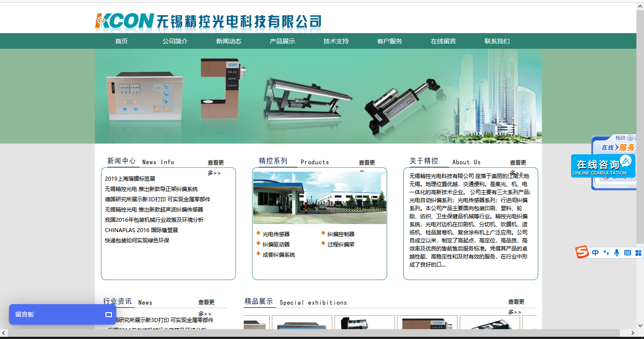This screenshot has width=644, height=339.
Task: Open the 纠偏驱动器 product category
Action: click(276, 245)
